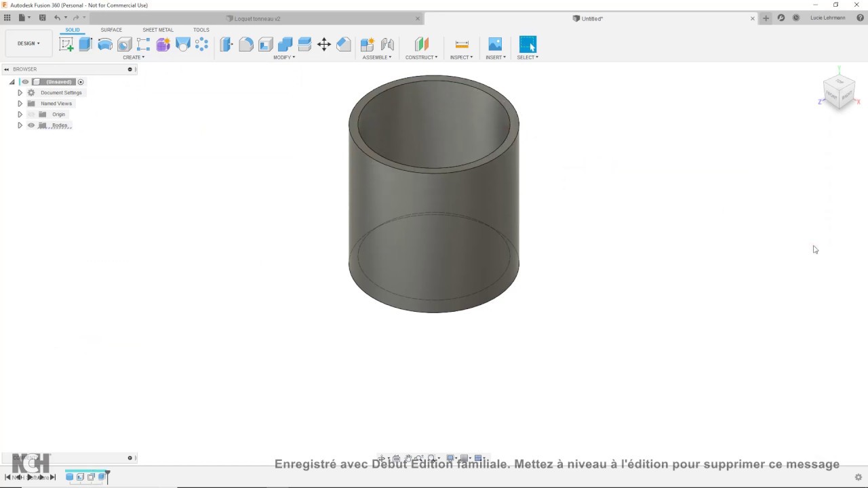Image resolution: width=868 pixels, height=488 pixels.
Task: Open the CONSTRUCT dropdown menu
Action: 421,58
